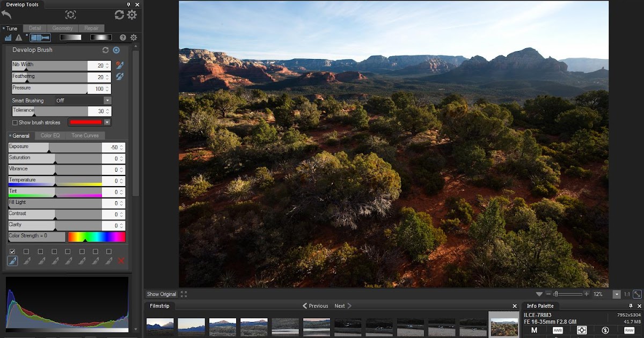Click the brush icon beside Feathering
Image resolution: width=644 pixels, height=338 pixels.
tap(120, 77)
